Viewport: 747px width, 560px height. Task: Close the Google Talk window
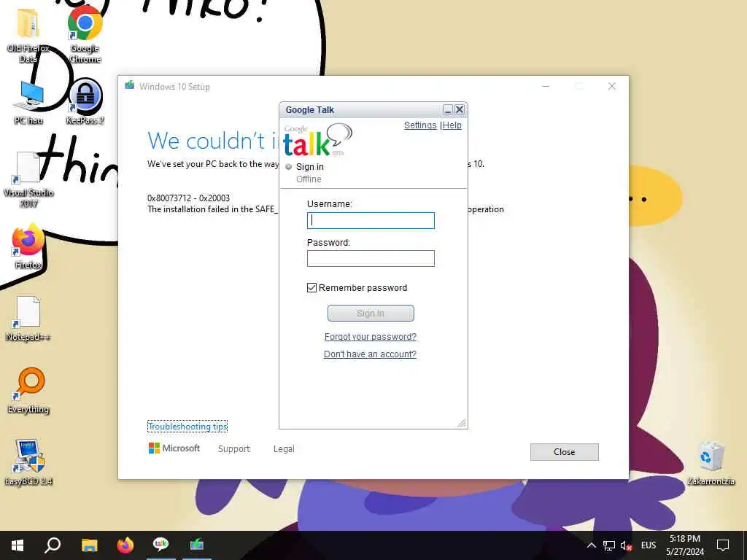[460, 109]
